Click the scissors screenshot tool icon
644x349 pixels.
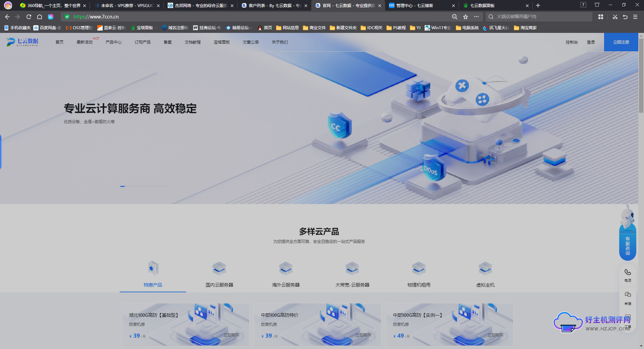pos(615,17)
